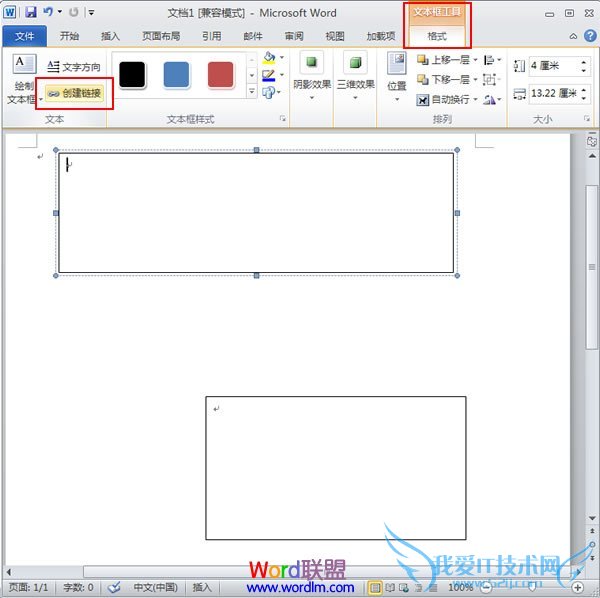600x598 pixels.
Task: Click the Save icon in quick access toolbar
Action: point(31,12)
